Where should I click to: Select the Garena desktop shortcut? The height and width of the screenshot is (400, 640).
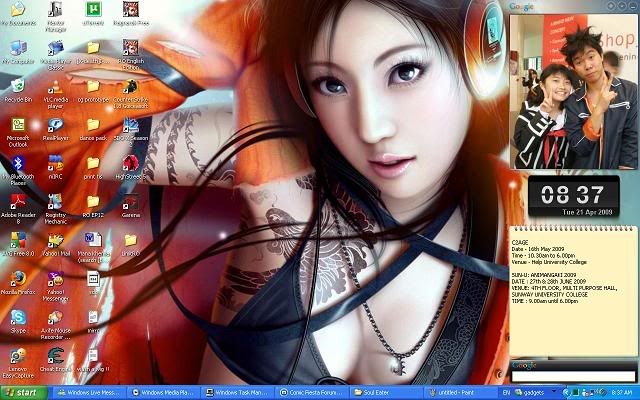tap(131, 205)
